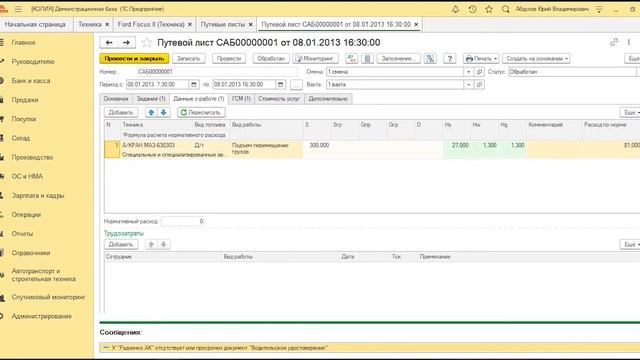Close the Ford Focus II (Техника) tab
640x360 pixels.
190,24
